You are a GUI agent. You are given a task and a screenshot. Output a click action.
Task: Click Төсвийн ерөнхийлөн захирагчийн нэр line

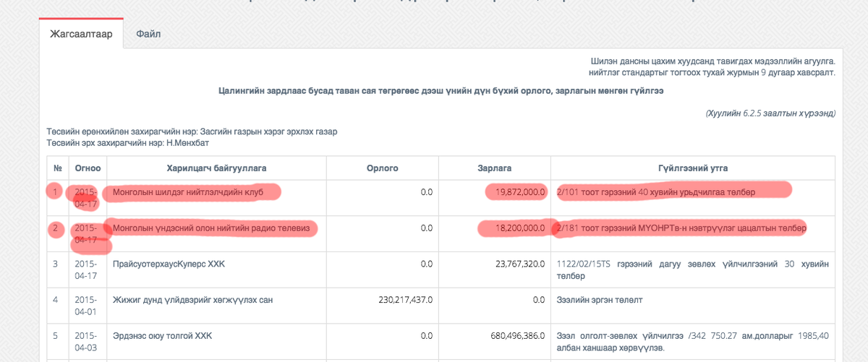pos(192,132)
